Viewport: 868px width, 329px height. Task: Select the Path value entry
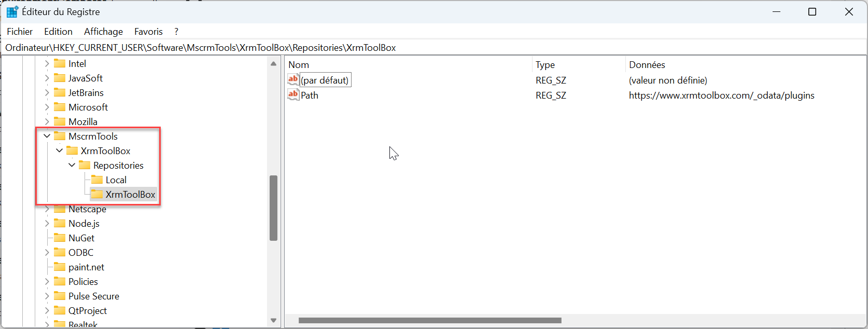(x=310, y=95)
